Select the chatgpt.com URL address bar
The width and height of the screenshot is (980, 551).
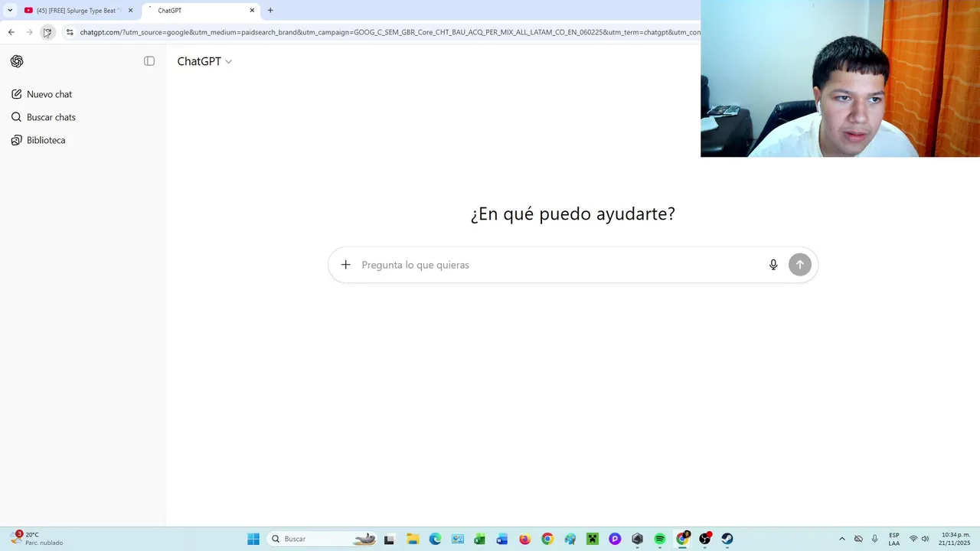coord(389,32)
